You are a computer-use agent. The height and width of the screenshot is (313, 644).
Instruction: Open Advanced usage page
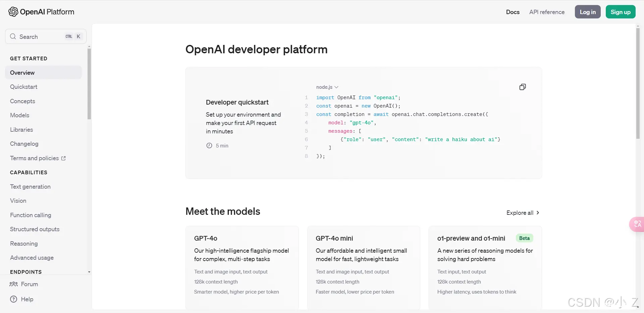[32, 258]
